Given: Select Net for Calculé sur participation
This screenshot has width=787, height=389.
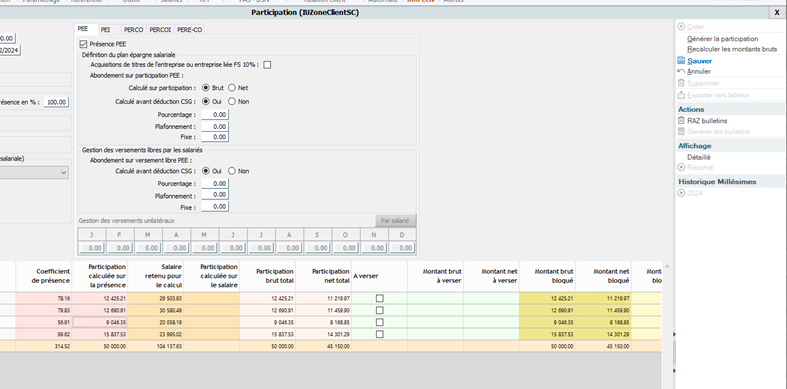Looking at the screenshot, I should point(231,88).
